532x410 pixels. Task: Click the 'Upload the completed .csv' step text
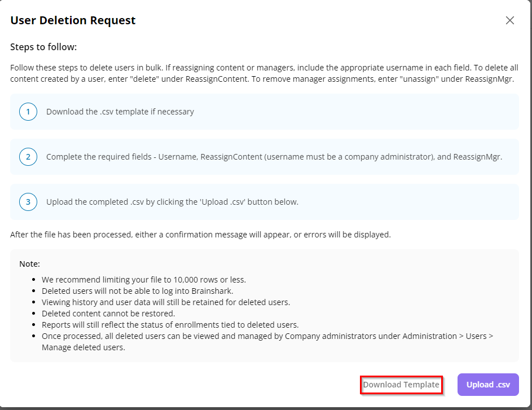tap(172, 202)
